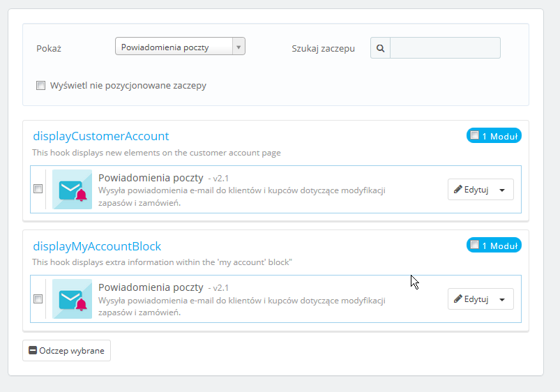Click module name text under displayCustomerAccount
Image resolution: width=560 pixels, height=392 pixels.
click(x=151, y=178)
